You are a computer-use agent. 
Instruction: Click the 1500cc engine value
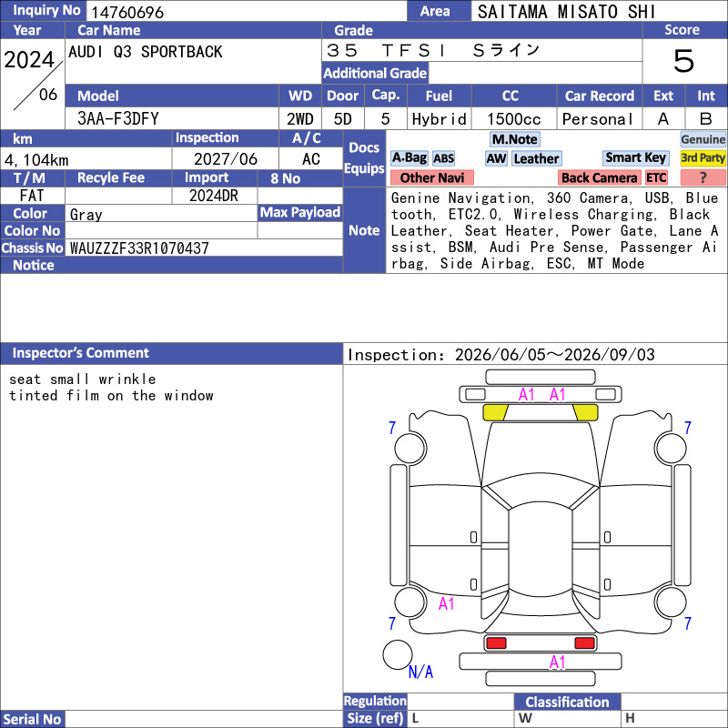coord(514,119)
